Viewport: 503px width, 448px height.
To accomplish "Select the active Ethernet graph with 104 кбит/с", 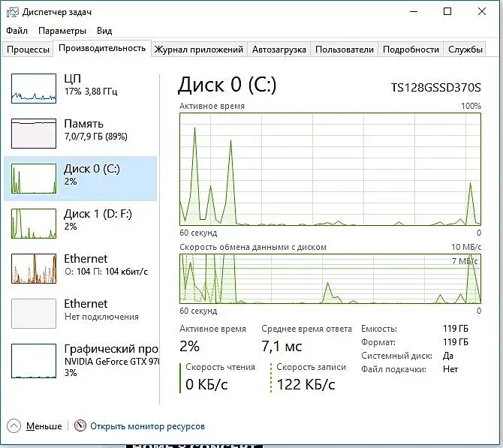I will click(34, 268).
